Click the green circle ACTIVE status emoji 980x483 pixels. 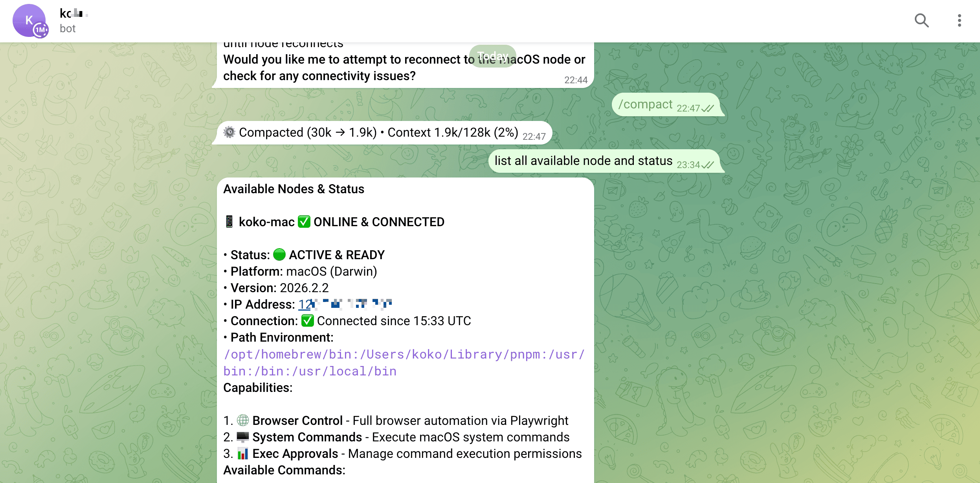279,254
